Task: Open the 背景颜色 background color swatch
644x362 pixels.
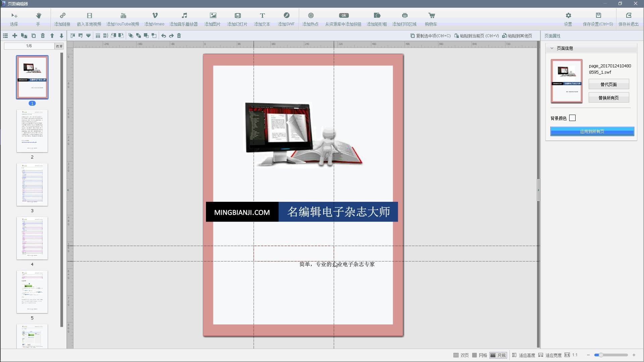Action: click(573, 118)
